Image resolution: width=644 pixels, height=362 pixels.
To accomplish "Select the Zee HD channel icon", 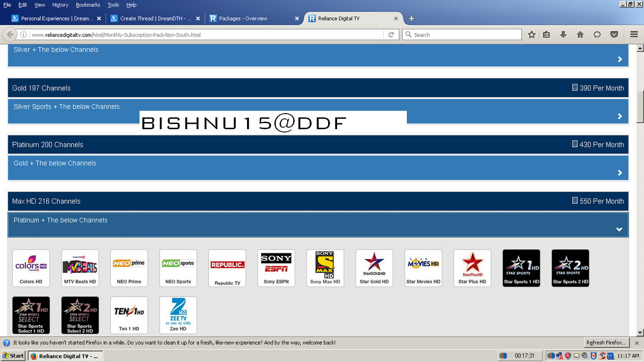I will (x=178, y=315).
